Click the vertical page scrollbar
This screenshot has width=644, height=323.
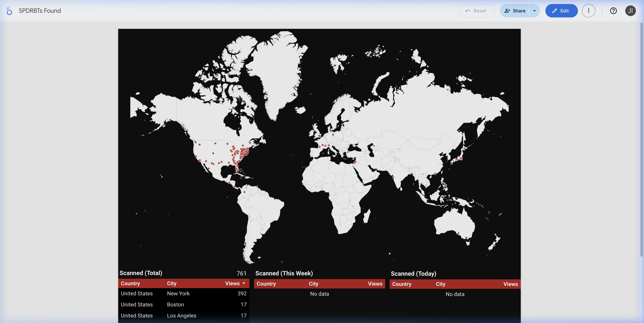click(641, 140)
